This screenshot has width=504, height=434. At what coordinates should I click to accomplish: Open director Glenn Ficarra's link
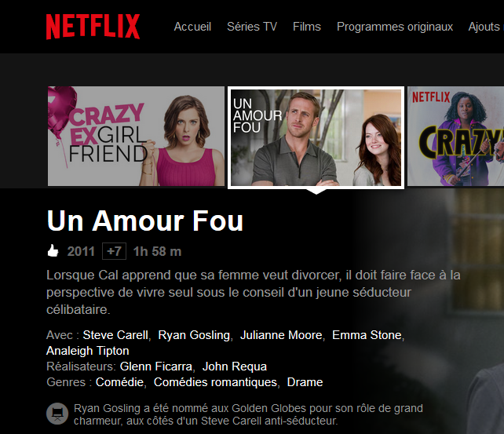(x=156, y=367)
